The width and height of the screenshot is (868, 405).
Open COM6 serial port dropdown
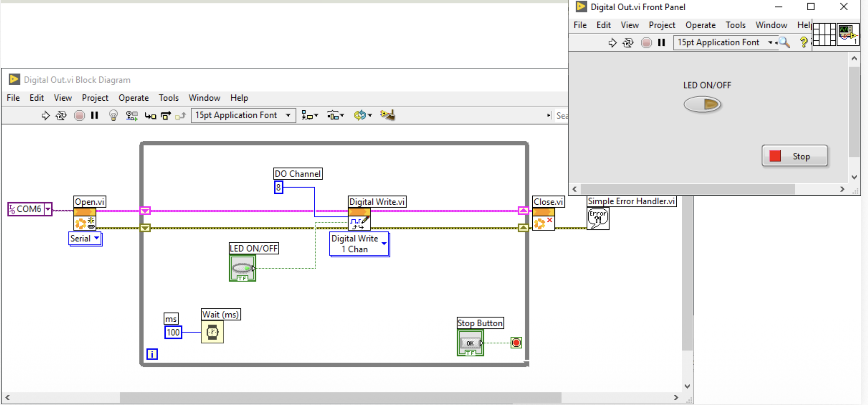pyautogui.click(x=48, y=209)
